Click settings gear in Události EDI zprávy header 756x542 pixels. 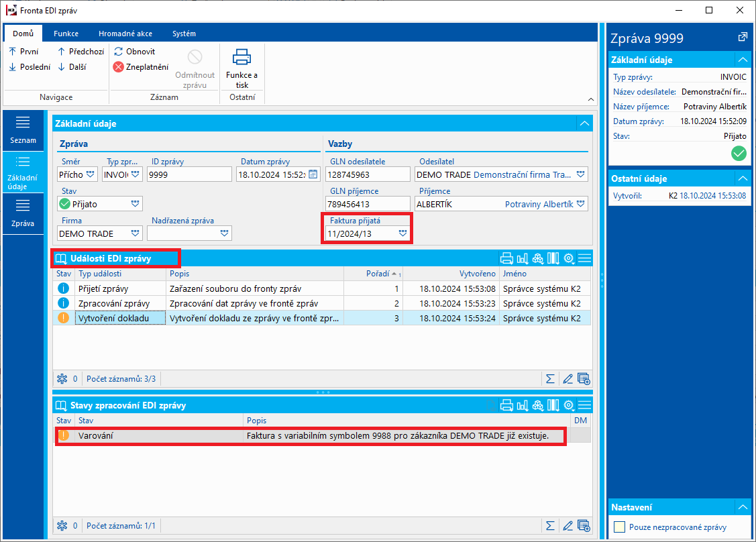[x=569, y=258]
